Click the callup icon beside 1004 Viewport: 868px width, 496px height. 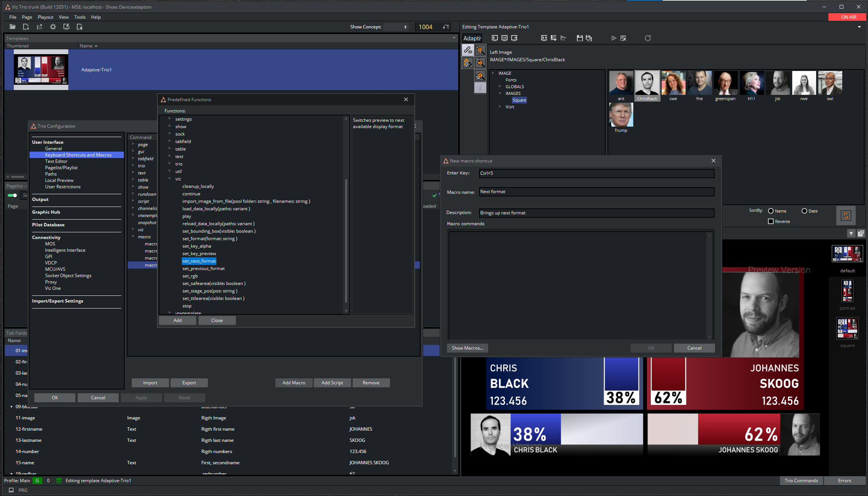click(446, 27)
